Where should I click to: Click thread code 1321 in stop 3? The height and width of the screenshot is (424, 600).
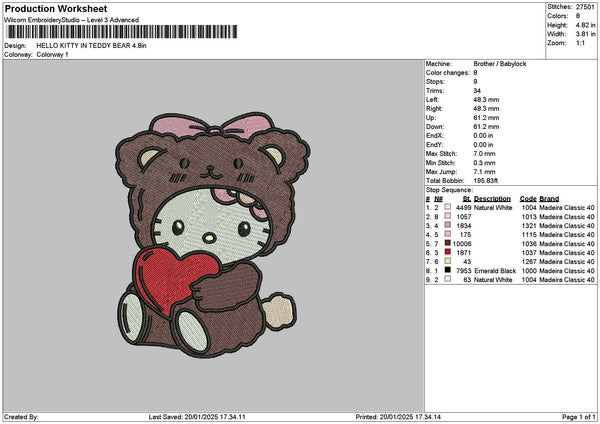click(x=529, y=226)
